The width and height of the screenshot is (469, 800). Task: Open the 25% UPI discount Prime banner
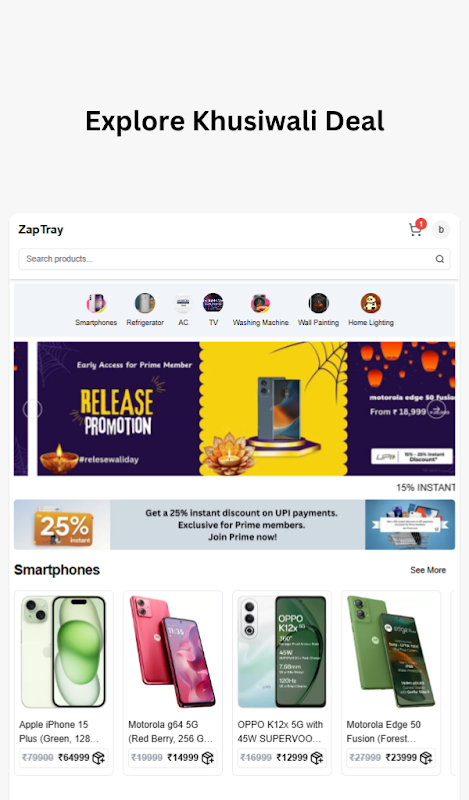click(234, 524)
